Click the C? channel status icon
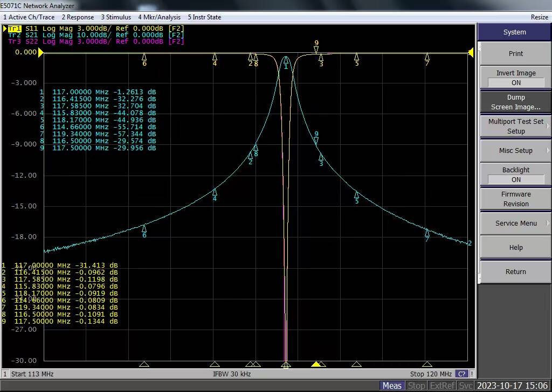Image resolution: width=552 pixels, height=392 pixels. pyautogui.click(x=462, y=374)
